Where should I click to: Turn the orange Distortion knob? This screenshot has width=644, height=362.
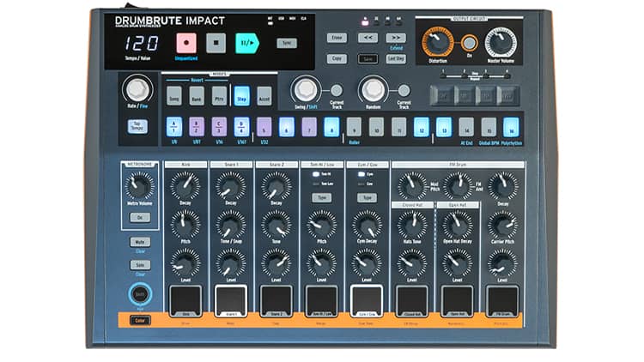pos(437,42)
